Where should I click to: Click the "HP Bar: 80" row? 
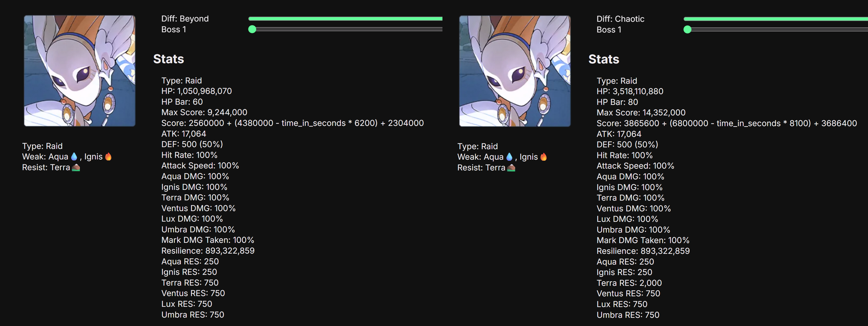617,102
